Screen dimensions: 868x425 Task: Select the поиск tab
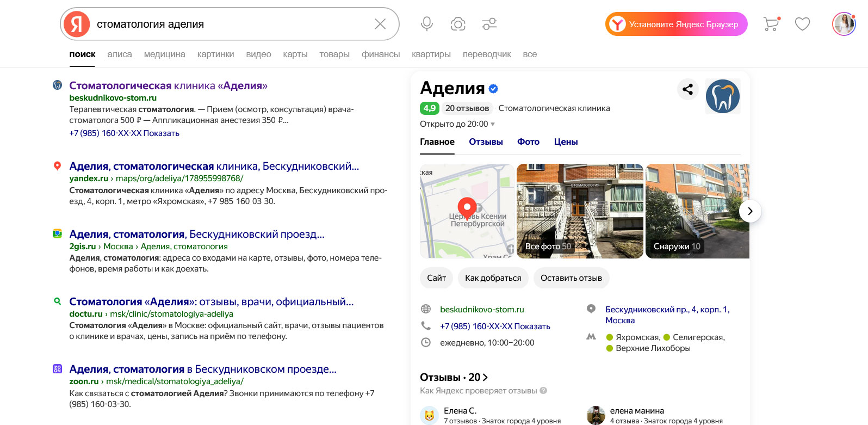(x=82, y=54)
